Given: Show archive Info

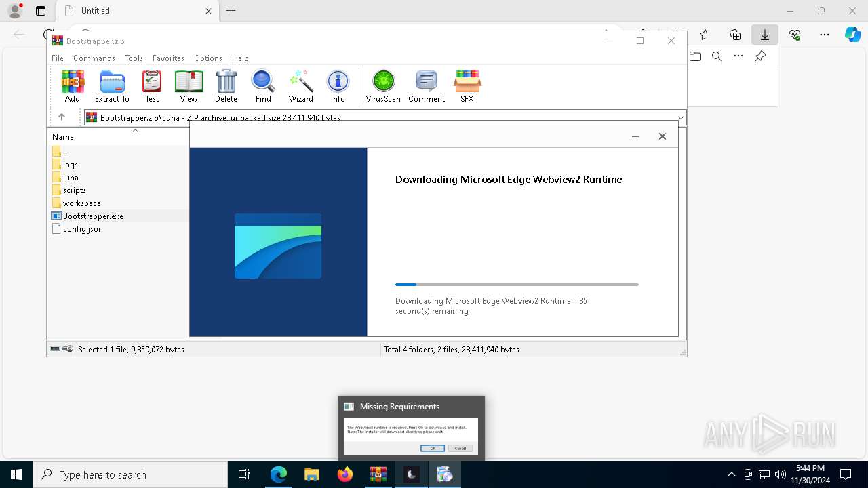Looking at the screenshot, I should click(x=338, y=86).
